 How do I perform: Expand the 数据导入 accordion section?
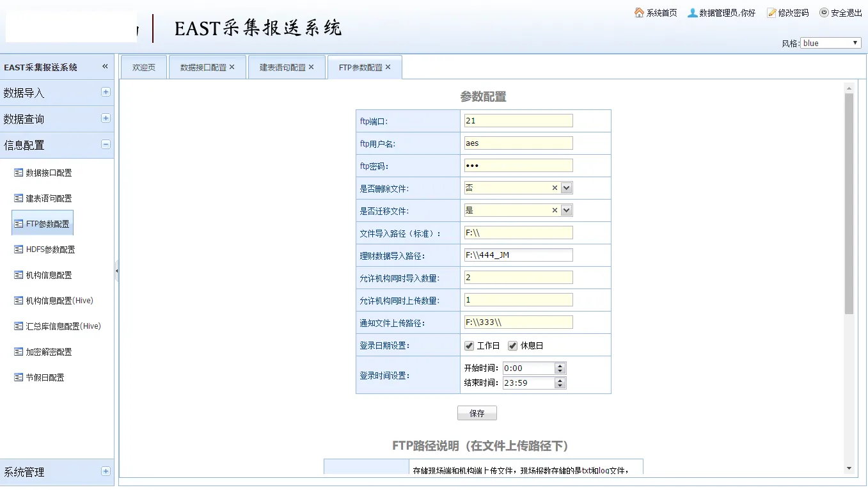pos(106,92)
